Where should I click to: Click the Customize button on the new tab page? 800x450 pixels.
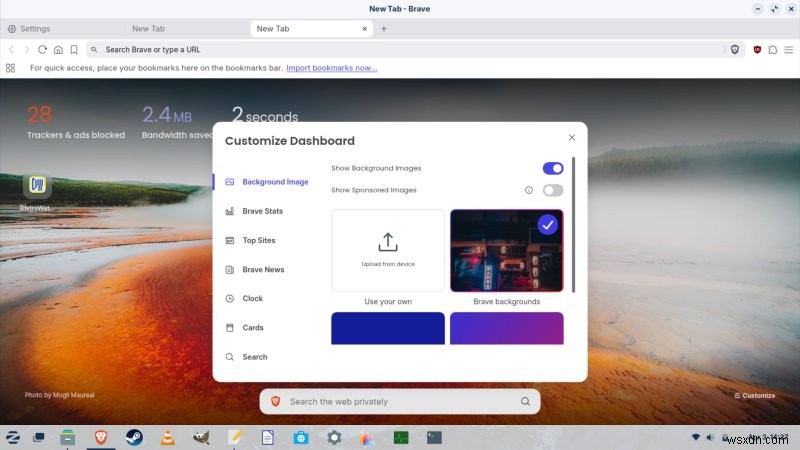pos(755,395)
